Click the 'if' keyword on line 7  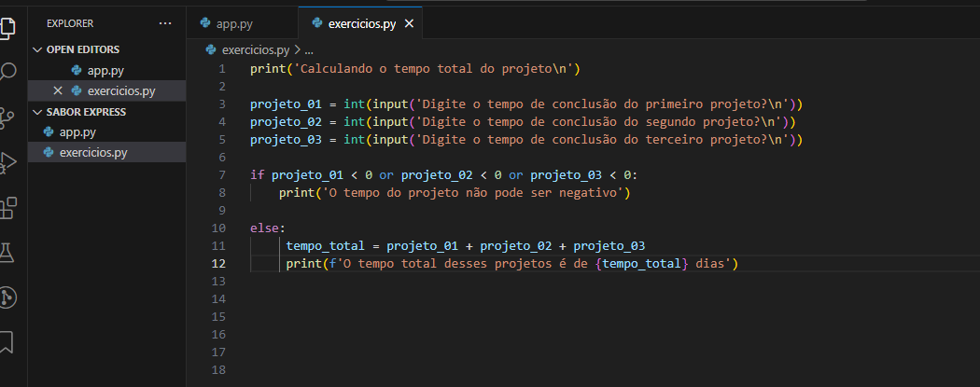[x=257, y=174]
